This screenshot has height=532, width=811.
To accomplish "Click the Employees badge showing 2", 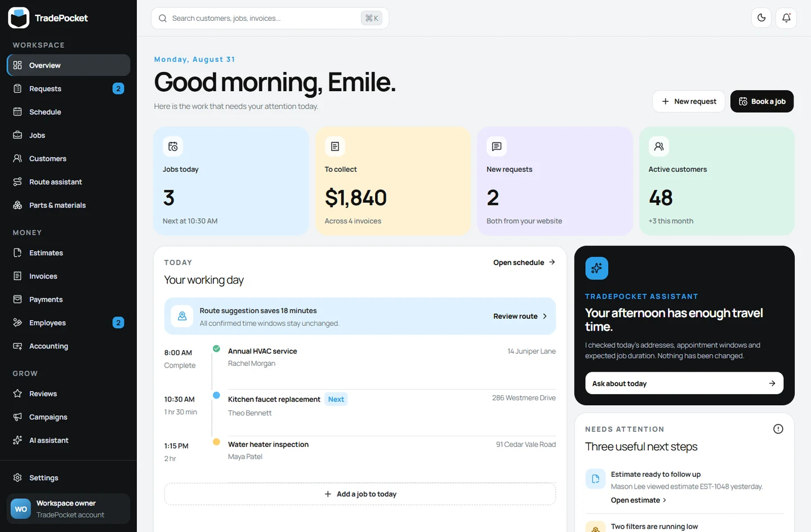I will [x=118, y=323].
